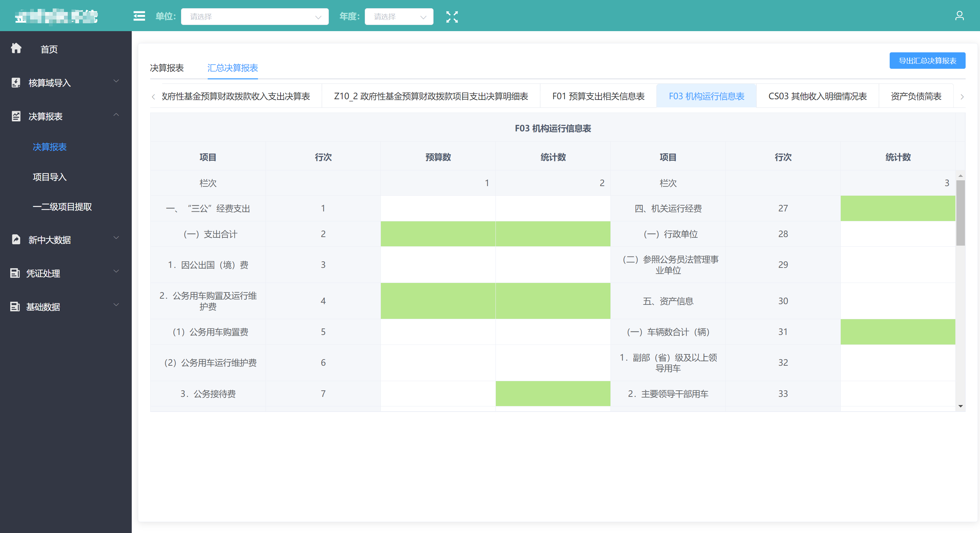
Task: Switch to the 汇总决算报表 tab
Action: click(232, 68)
